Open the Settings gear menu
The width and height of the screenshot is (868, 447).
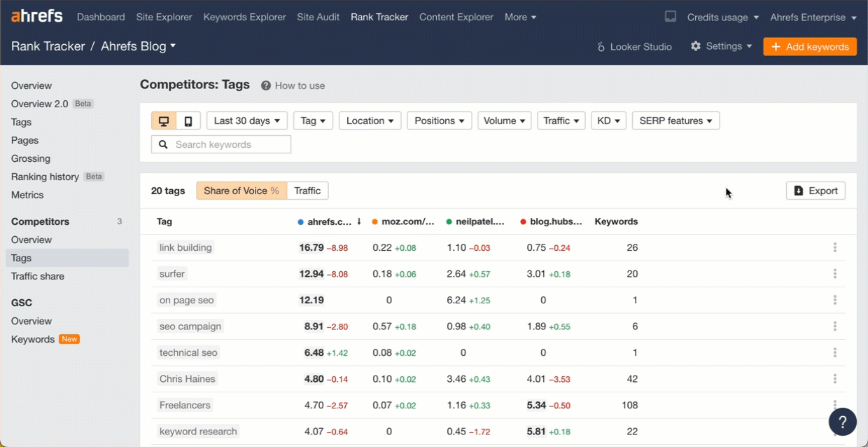(721, 46)
